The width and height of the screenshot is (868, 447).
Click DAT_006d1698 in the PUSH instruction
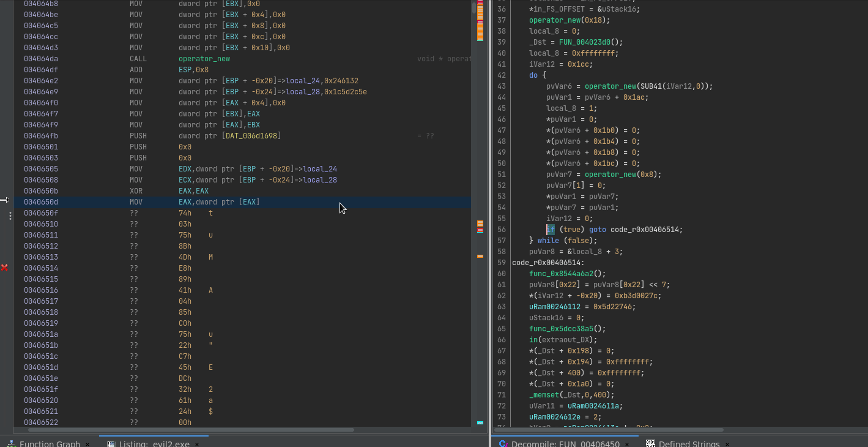[x=250, y=136]
